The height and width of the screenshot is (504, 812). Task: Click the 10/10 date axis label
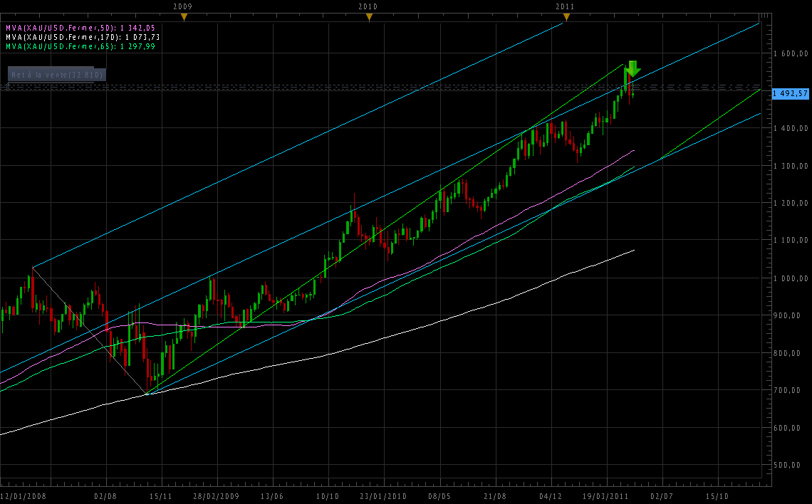[x=328, y=496]
